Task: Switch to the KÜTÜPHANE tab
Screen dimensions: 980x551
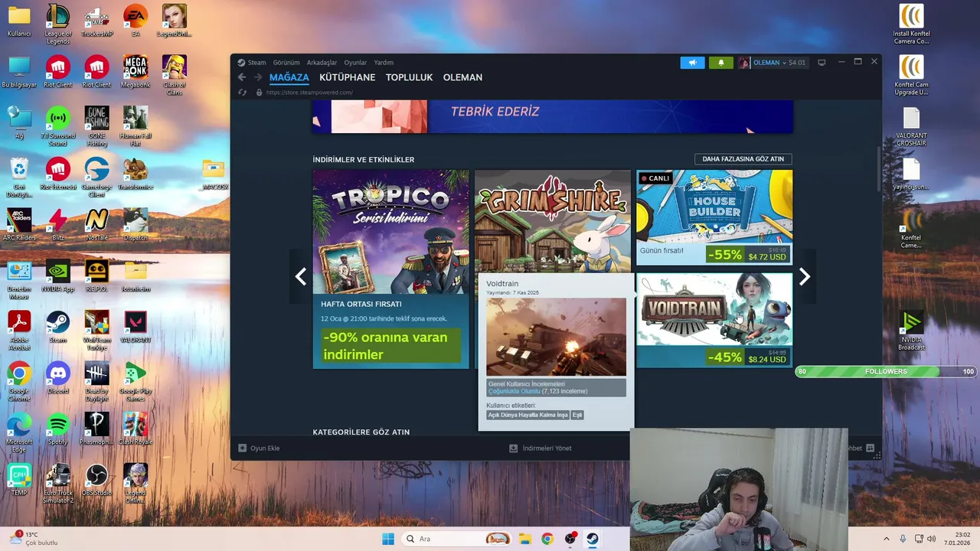Action: click(x=348, y=77)
